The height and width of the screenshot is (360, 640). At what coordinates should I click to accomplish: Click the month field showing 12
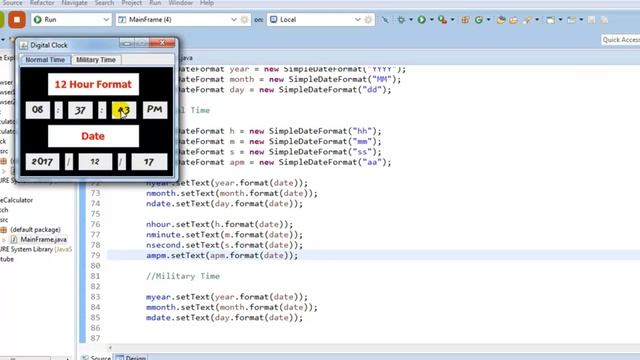pyautogui.click(x=95, y=162)
